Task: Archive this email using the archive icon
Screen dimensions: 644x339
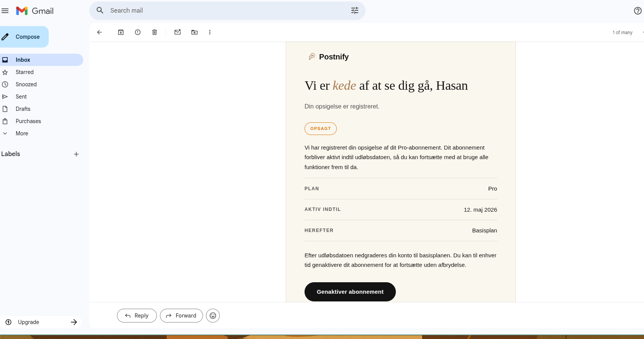Action: click(x=121, y=32)
